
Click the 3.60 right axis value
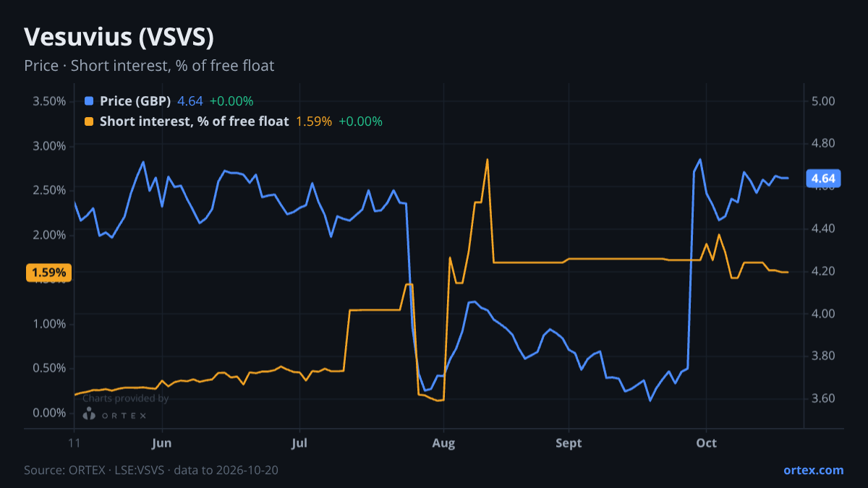[x=824, y=399]
